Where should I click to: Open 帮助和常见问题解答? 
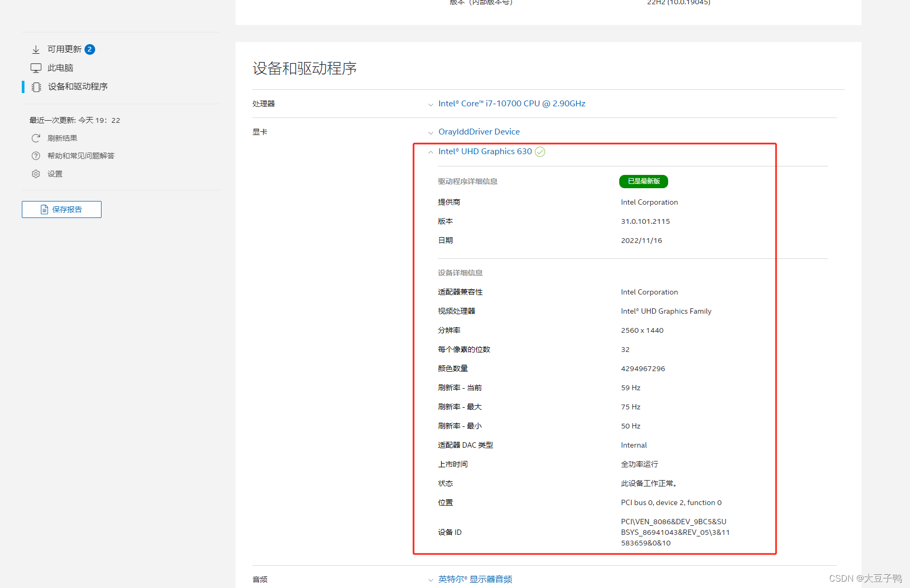pyautogui.click(x=81, y=156)
